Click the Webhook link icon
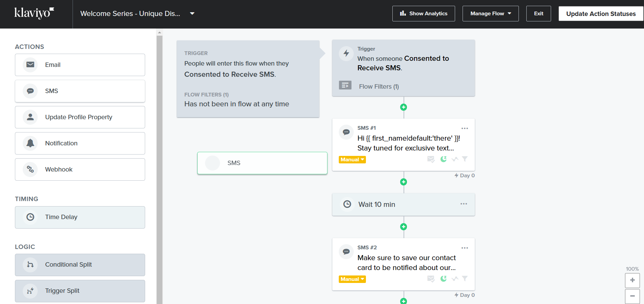Viewport: 644px width, 304px height. [x=30, y=169]
